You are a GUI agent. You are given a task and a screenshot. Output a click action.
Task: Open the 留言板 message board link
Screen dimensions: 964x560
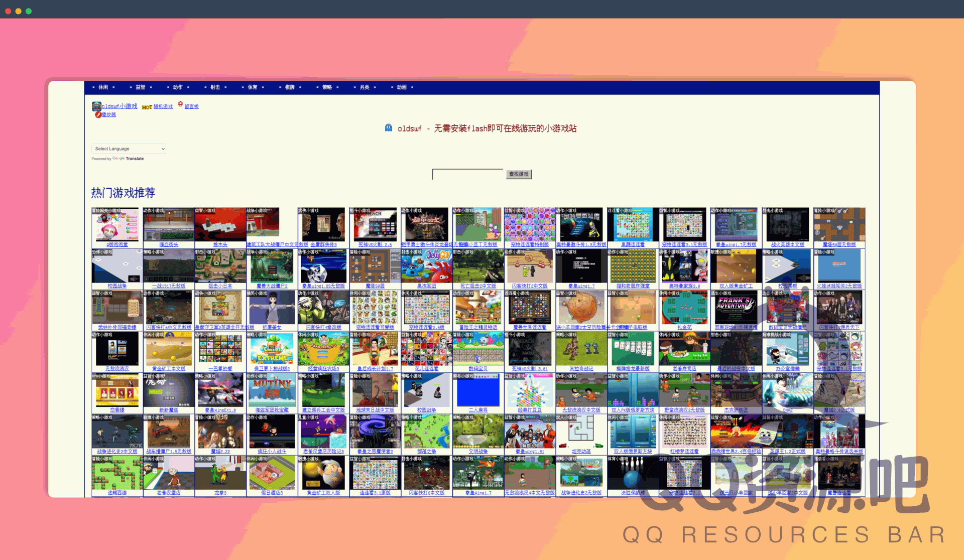[x=191, y=107]
